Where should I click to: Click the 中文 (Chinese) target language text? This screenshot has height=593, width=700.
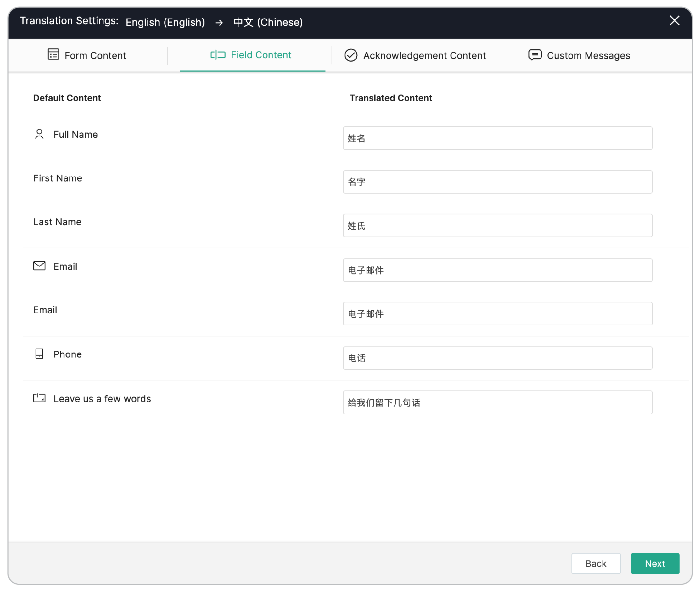(x=268, y=22)
